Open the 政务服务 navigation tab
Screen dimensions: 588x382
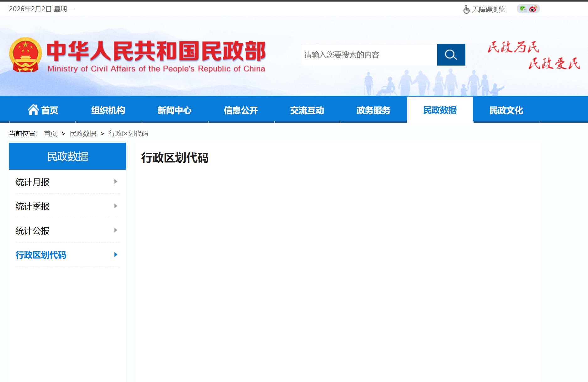373,110
